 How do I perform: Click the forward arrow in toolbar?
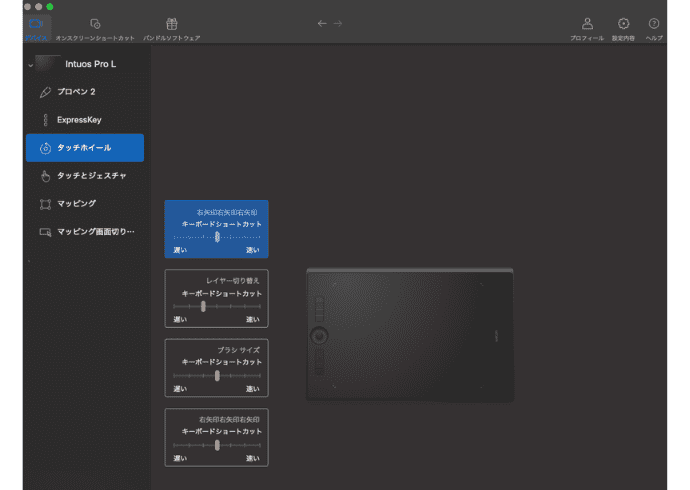[x=338, y=23]
